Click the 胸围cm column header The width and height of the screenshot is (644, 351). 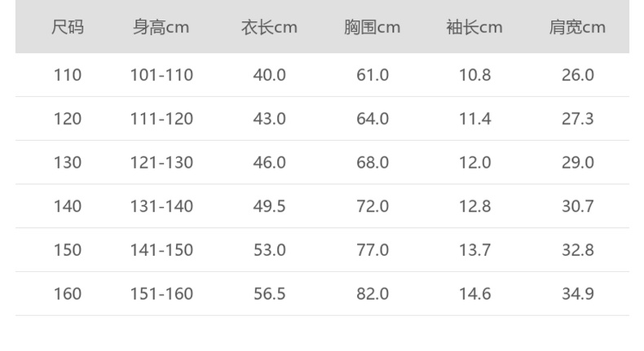(x=372, y=27)
